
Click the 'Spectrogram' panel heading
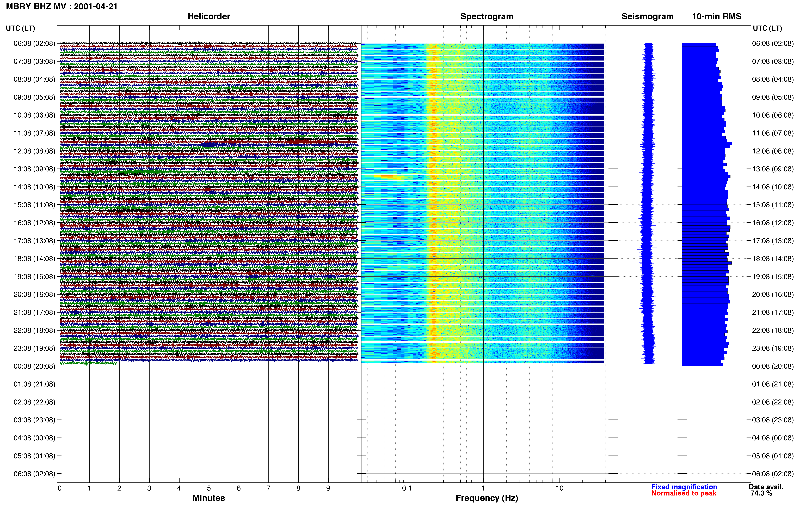(487, 16)
